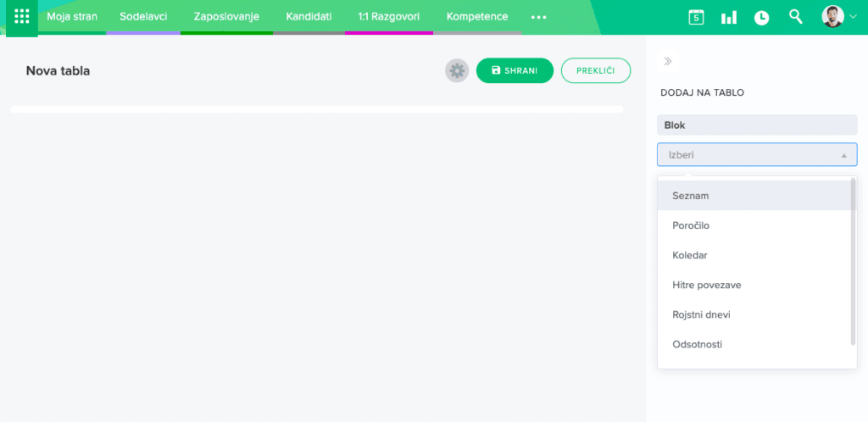Open board settings gear icon
This screenshot has height=422, width=868.
coord(457,71)
